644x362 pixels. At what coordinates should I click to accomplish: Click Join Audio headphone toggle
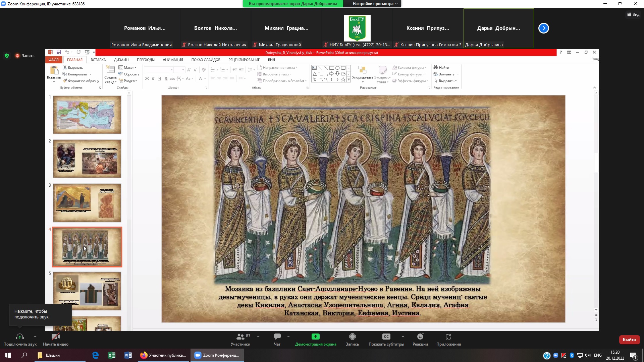20,337
